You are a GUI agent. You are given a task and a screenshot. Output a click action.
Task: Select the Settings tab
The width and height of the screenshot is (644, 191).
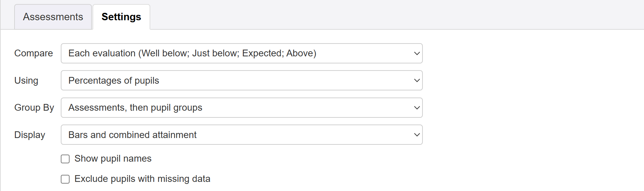[x=121, y=17]
